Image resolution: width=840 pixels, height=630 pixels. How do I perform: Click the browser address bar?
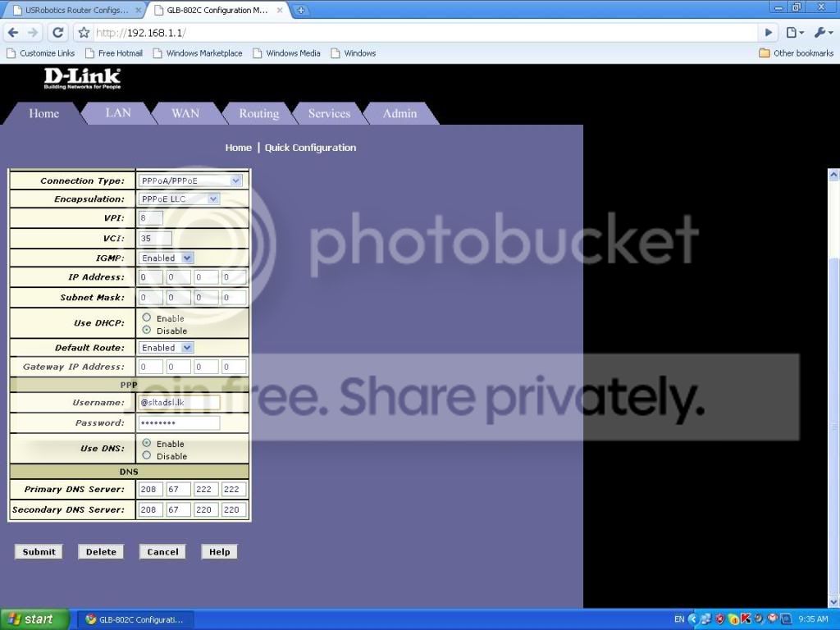pyautogui.click(x=426, y=33)
